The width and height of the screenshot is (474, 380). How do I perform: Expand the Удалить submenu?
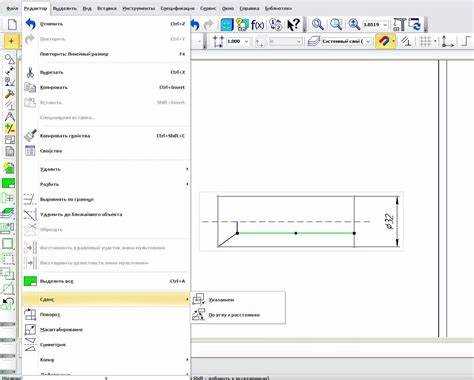tap(106, 169)
